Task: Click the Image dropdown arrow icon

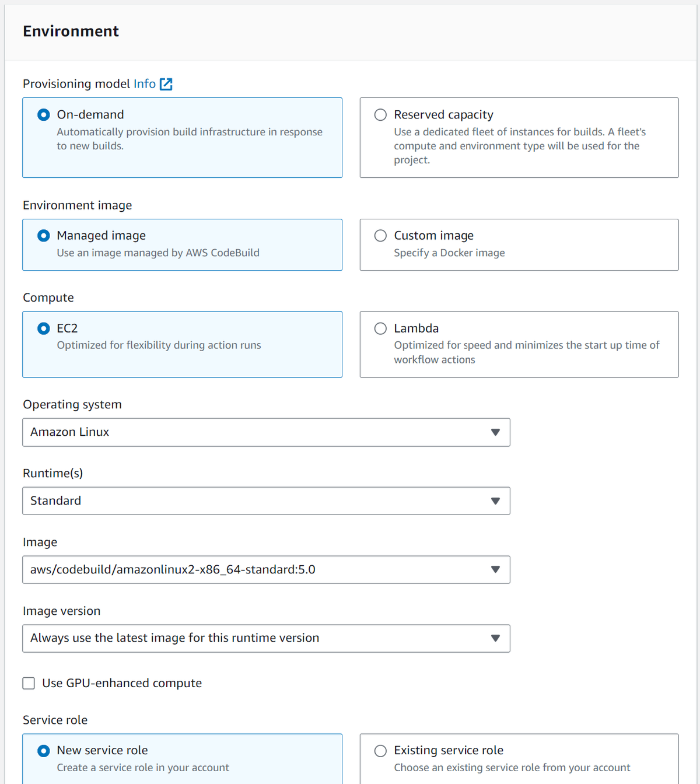Action: 495,569
